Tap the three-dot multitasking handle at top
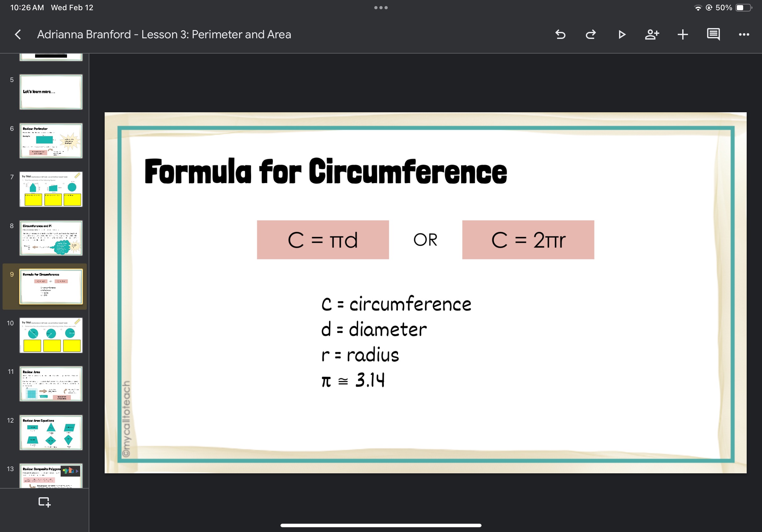Image resolution: width=762 pixels, height=532 pixels. 381,8
